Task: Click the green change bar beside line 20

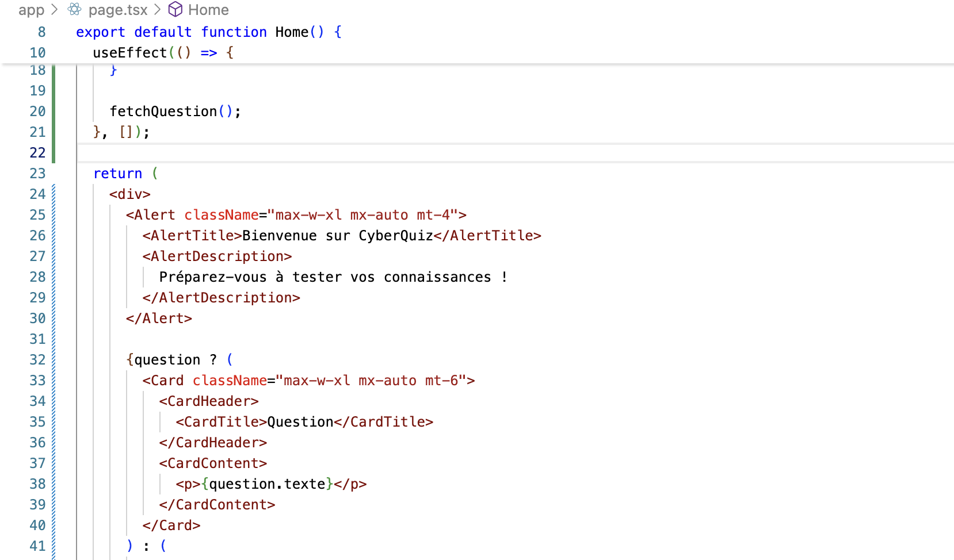Action: coord(54,112)
